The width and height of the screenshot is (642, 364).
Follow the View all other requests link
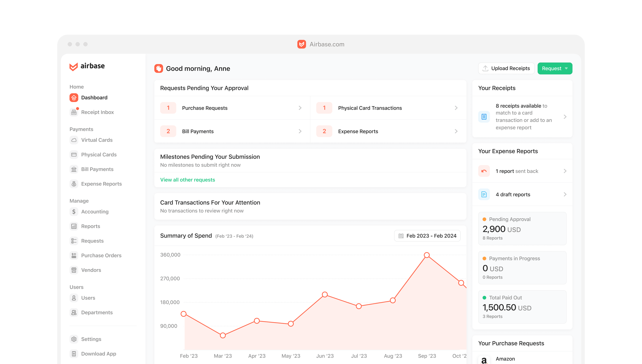tap(187, 180)
